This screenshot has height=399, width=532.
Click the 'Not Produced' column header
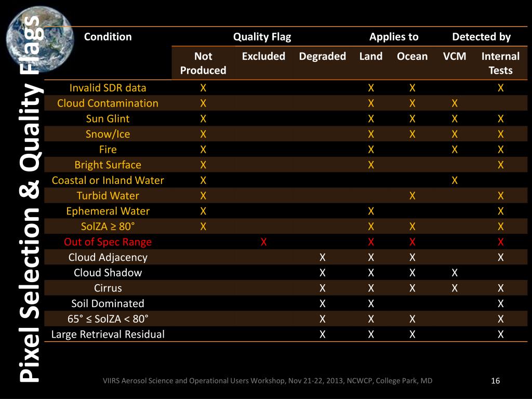point(203,63)
